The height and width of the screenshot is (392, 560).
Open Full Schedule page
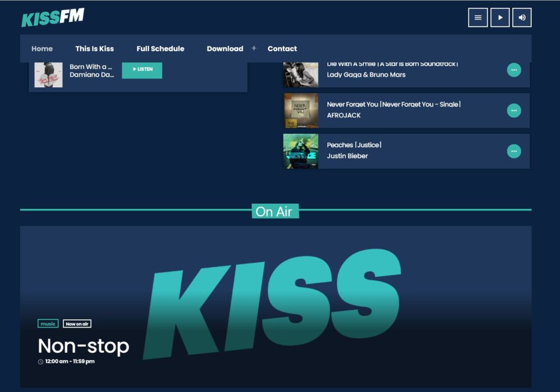(x=160, y=49)
